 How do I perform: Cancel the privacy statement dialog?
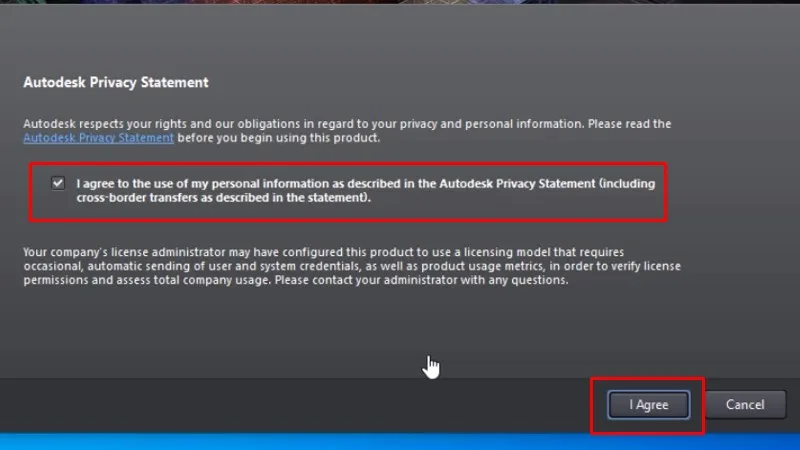coord(745,405)
